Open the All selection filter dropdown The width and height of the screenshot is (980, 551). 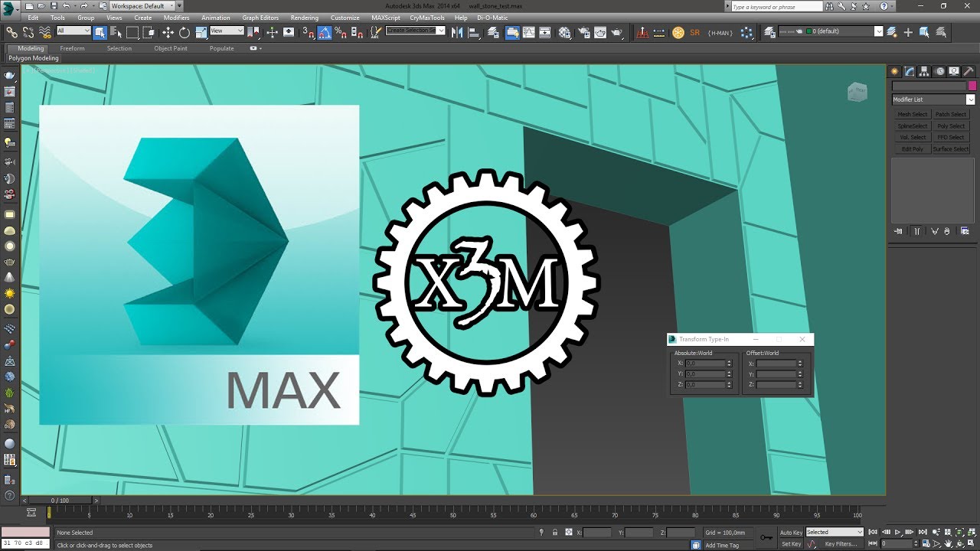pos(73,31)
